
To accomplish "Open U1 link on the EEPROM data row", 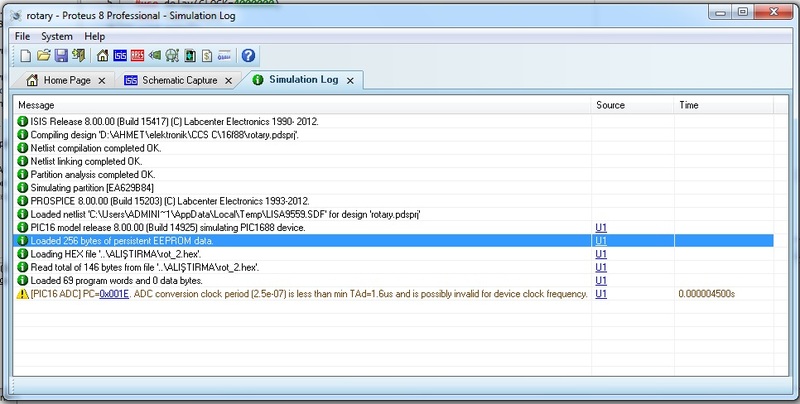I will coord(601,241).
